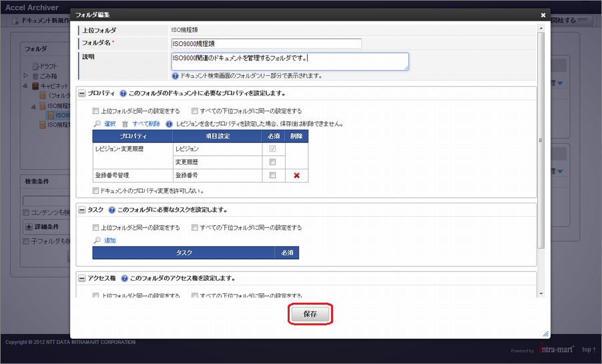Check 上位フォルダと同一の設定をする in プロパティ section
Image resolution: width=602 pixels, height=364 pixels.
point(95,111)
